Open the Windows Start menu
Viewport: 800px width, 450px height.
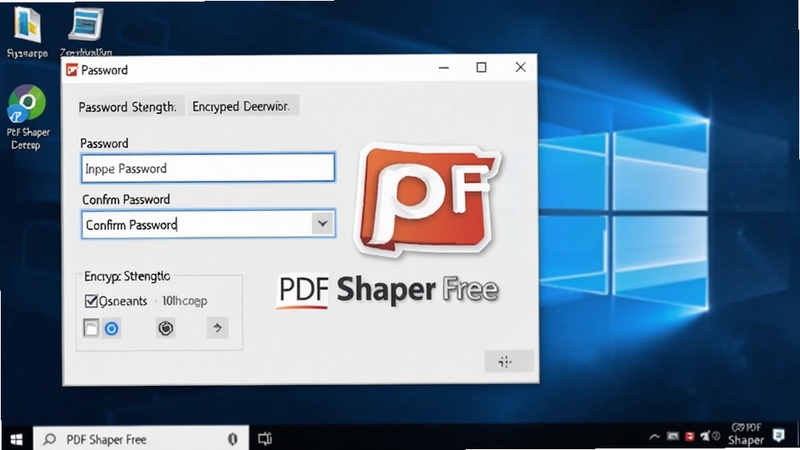[16, 439]
